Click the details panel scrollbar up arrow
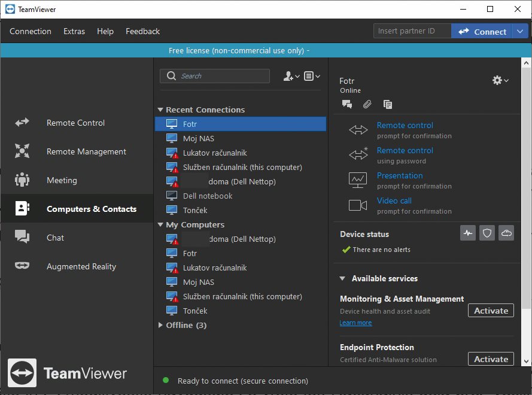The height and width of the screenshot is (395, 532). click(526, 63)
